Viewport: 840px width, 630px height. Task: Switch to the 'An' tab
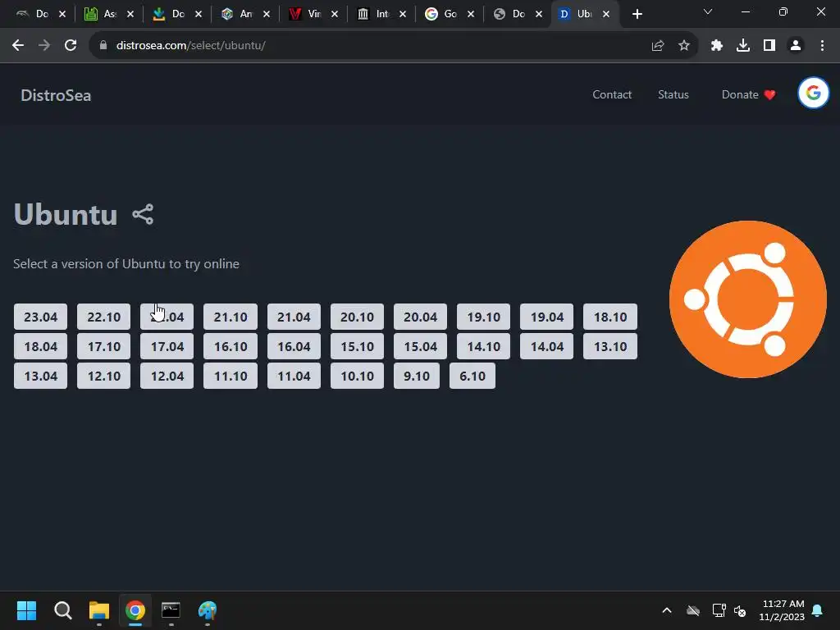244,15
